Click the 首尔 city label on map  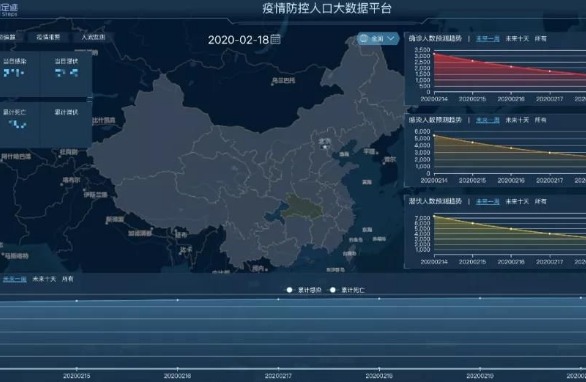[x=389, y=160]
